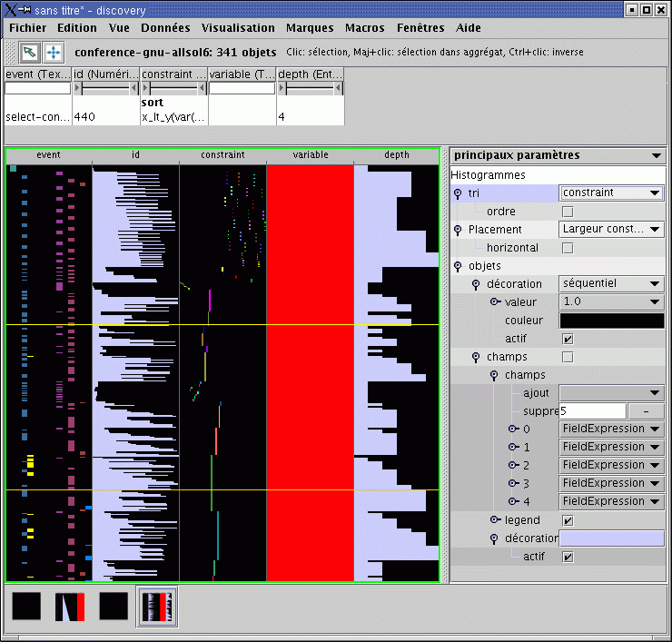This screenshot has width=672, height=642.
Task: Open the Macros menu
Action: [364, 28]
